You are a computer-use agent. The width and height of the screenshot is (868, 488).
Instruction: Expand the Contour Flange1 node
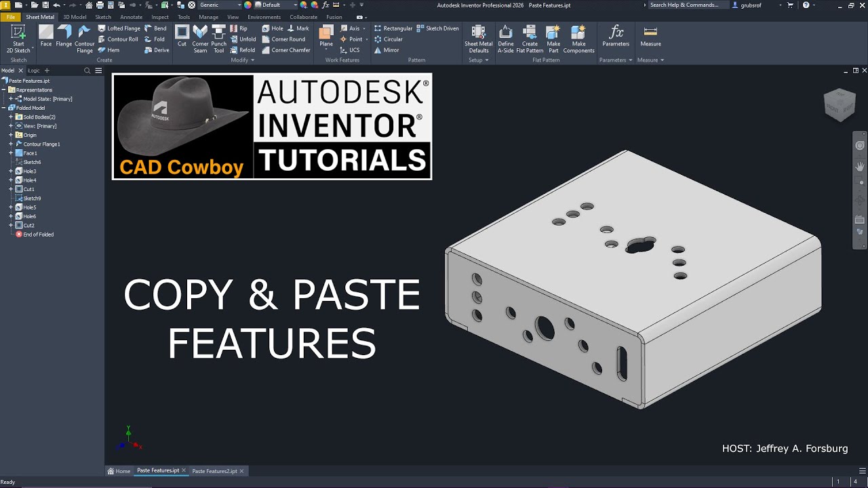[x=11, y=144]
